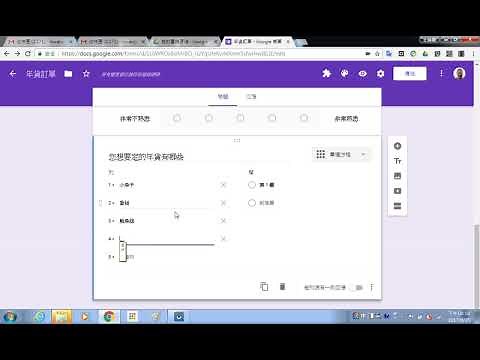Remove row 3 with its X

pos(224,221)
